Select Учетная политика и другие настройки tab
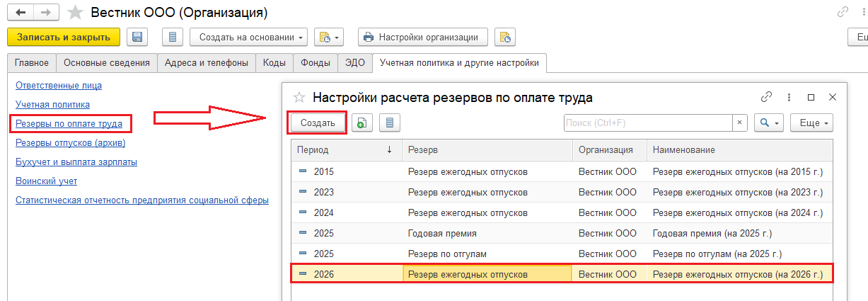Screen dimensions: 868x301 coord(459,63)
